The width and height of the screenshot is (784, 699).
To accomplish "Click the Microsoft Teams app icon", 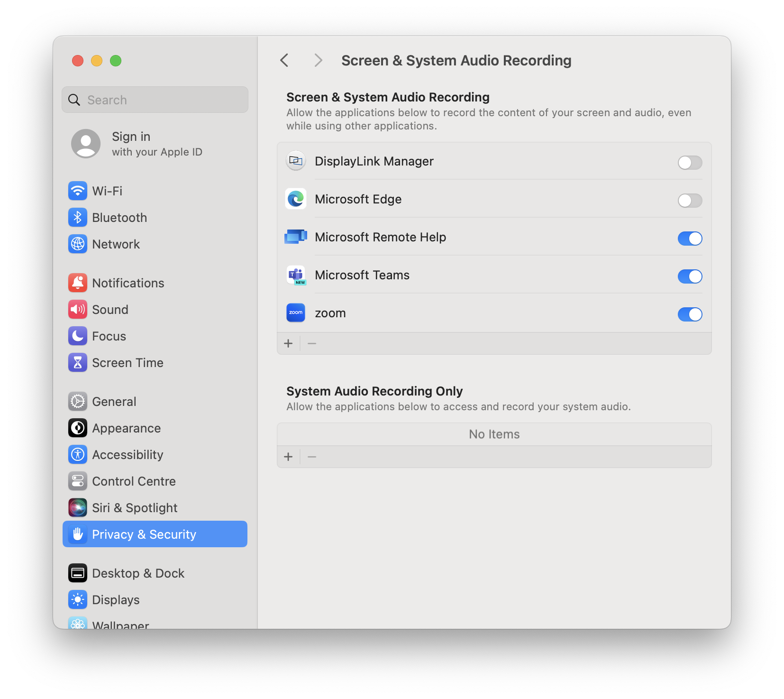I will (x=296, y=275).
